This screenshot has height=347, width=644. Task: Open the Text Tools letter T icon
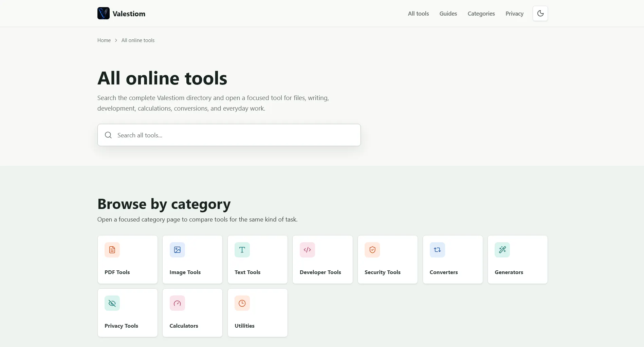(242, 250)
